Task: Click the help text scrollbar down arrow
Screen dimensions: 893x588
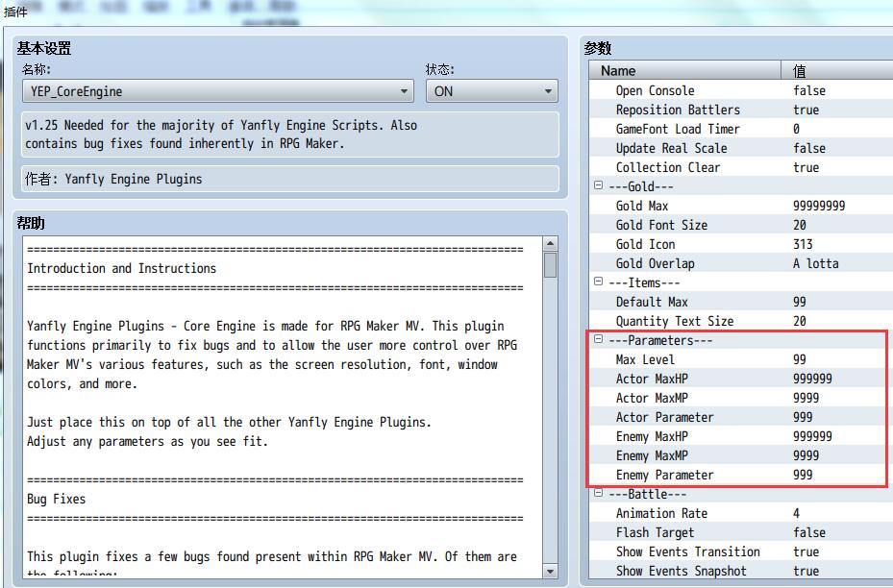Action: (550, 571)
